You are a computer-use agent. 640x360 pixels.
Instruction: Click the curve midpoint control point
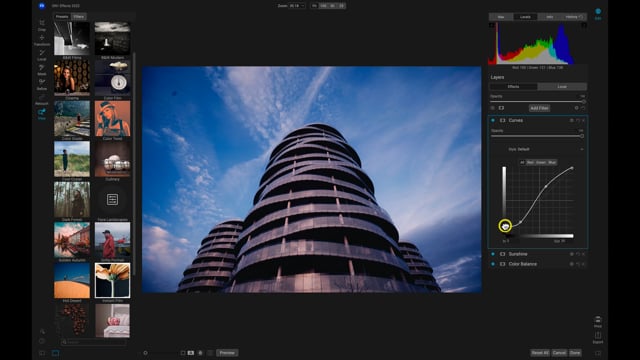point(546,187)
